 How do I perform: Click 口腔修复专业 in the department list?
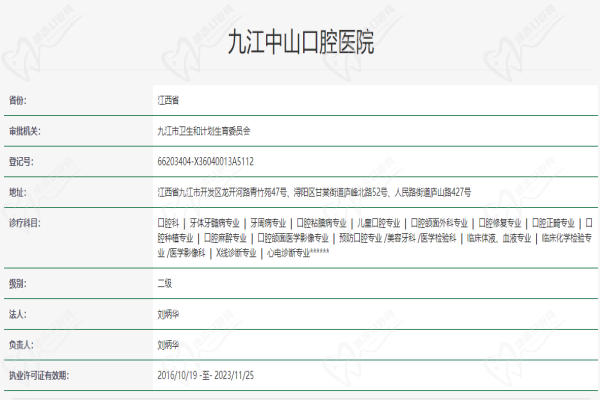pyautogui.click(x=500, y=223)
